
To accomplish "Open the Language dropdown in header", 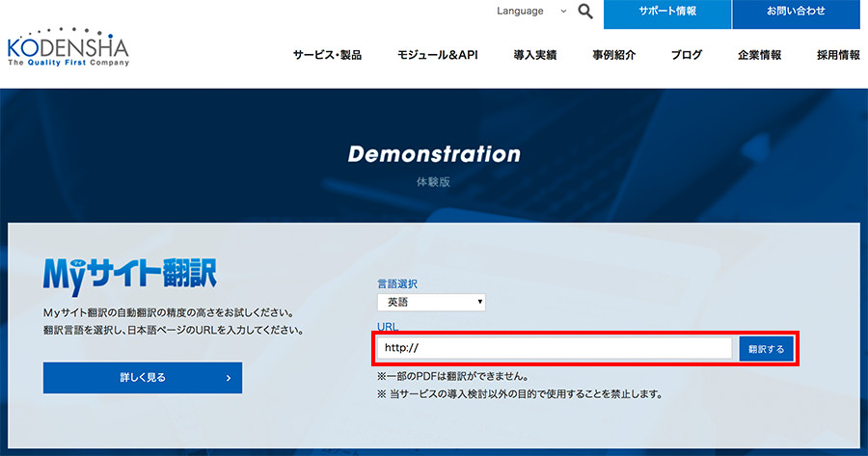I will click(531, 11).
